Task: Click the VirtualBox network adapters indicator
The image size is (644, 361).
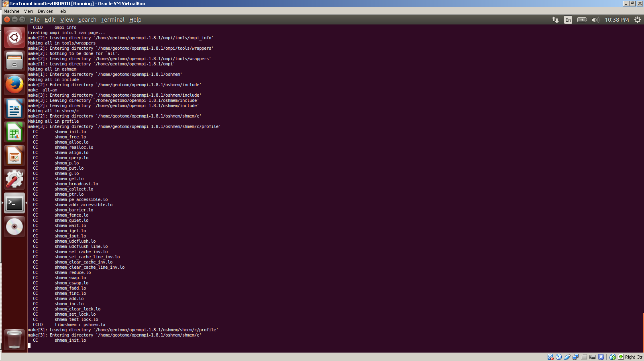Action: pos(576,357)
